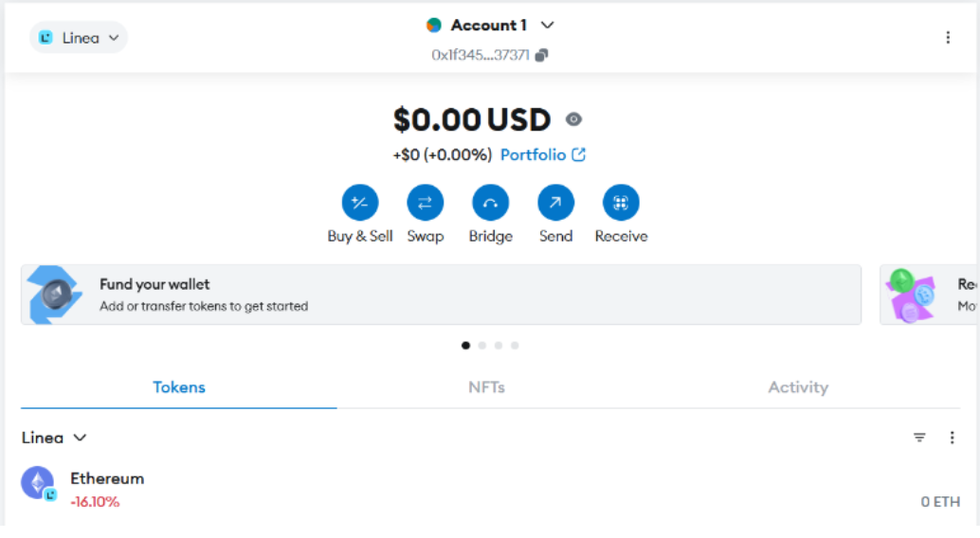Screen dimensions: 980x538
Task: Click the Bridge icon button
Action: tap(491, 203)
